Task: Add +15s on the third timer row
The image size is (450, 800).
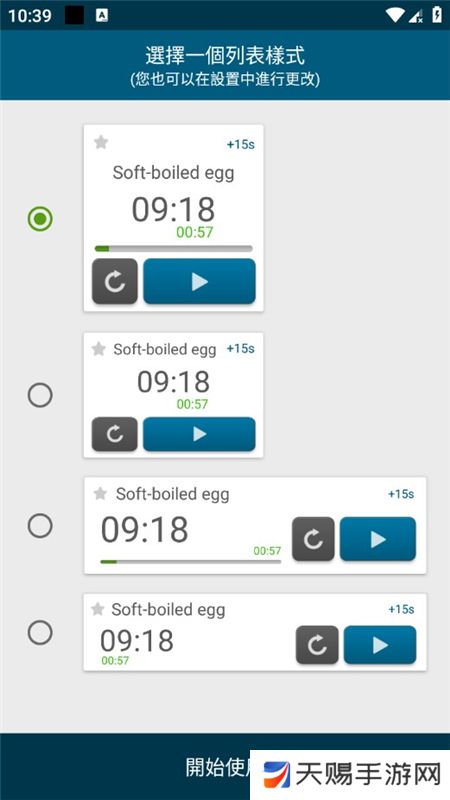Action: 401,494
